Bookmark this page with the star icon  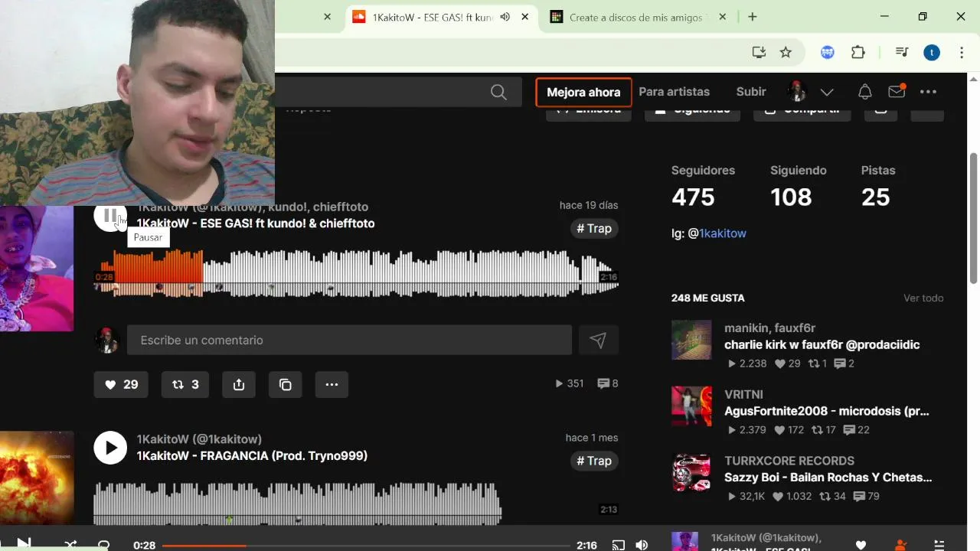[x=786, y=52]
